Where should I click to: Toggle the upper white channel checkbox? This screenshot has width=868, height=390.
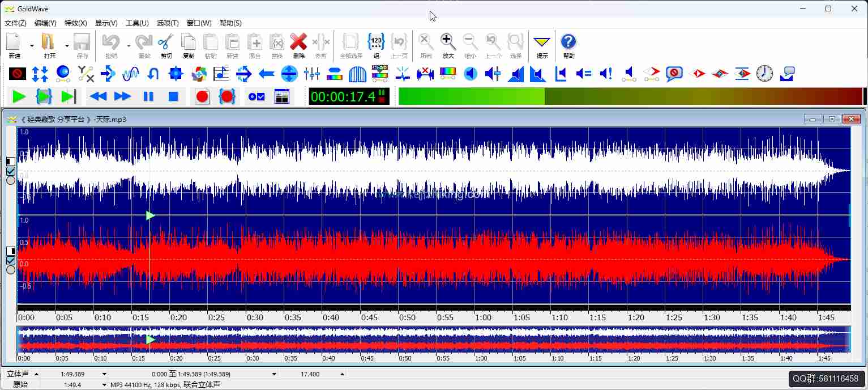point(11,171)
